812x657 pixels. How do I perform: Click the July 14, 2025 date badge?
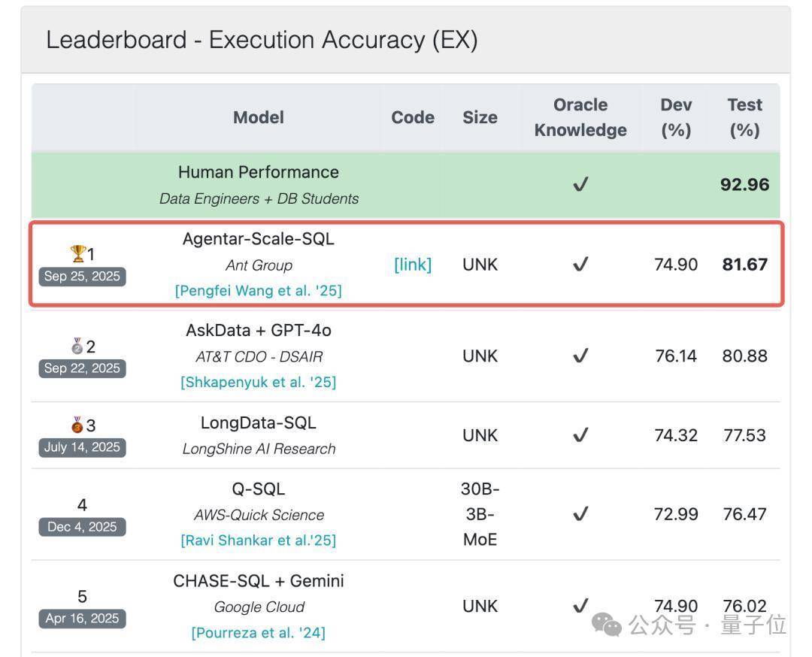pos(82,447)
